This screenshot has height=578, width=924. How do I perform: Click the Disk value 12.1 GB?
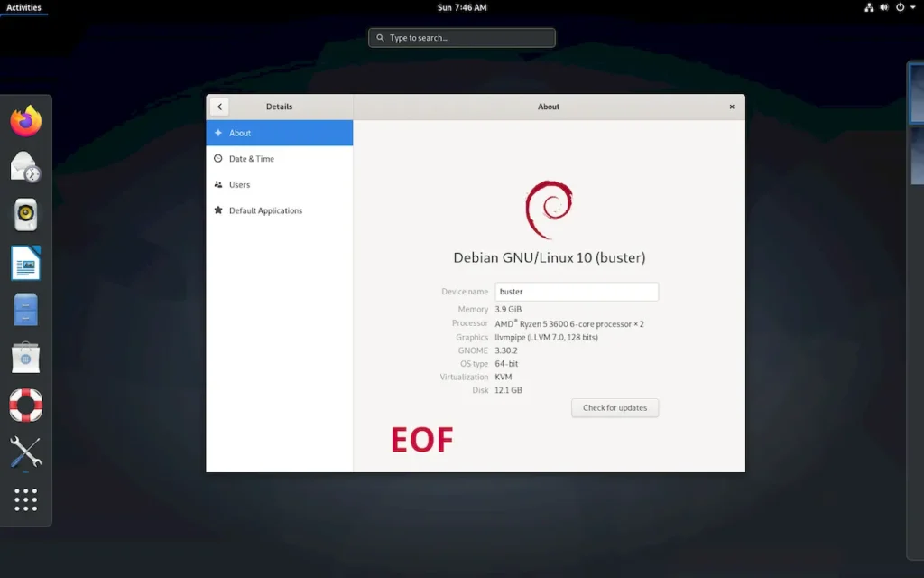pyautogui.click(x=508, y=390)
